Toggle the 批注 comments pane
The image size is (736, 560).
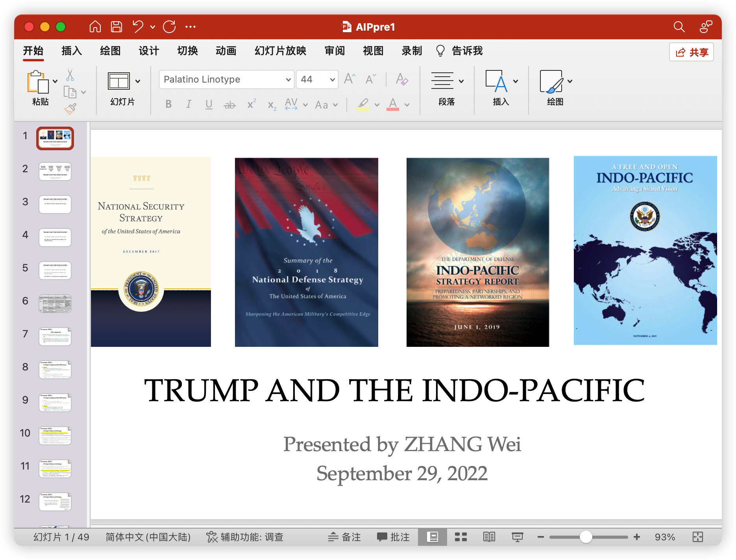point(393,537)
